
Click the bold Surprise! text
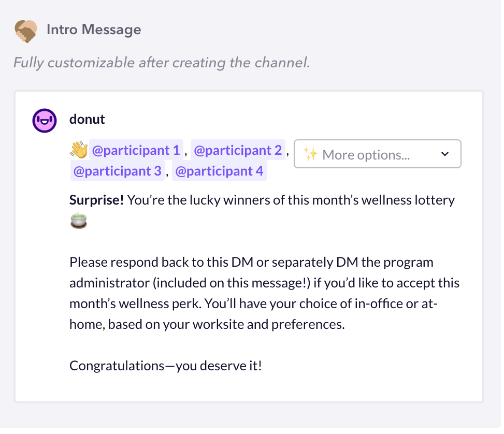pos(96,200)
